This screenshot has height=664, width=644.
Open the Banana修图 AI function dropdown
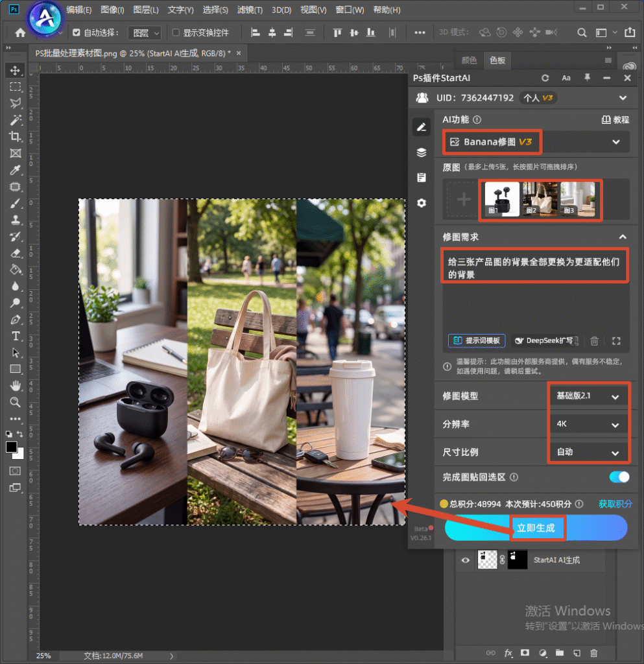[536, 142]
